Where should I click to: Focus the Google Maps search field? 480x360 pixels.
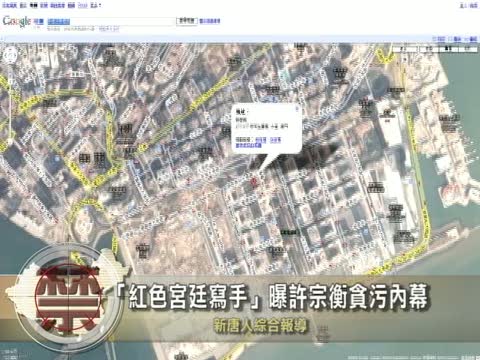point(111,22)
